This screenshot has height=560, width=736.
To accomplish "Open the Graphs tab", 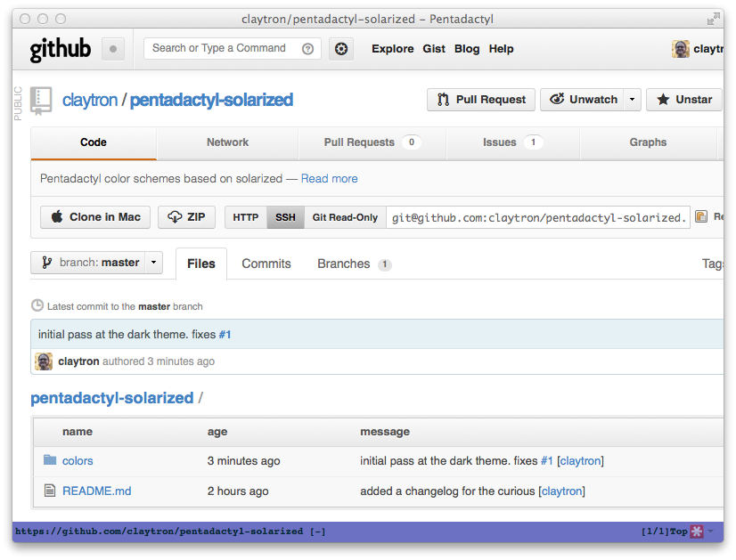I will click(648, 142).
